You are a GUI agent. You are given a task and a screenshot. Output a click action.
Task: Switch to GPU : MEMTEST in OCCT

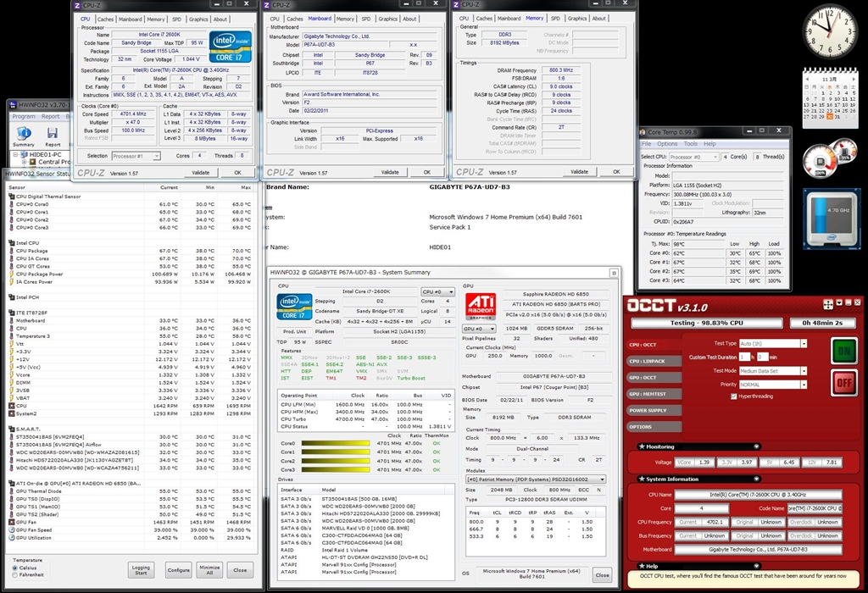(x=654, y=394)
